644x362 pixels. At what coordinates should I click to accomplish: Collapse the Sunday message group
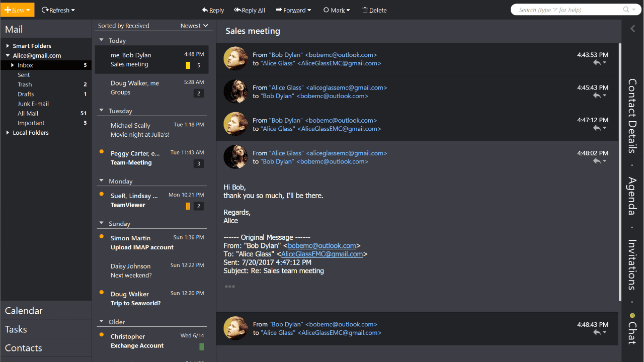tap(101, 223)
